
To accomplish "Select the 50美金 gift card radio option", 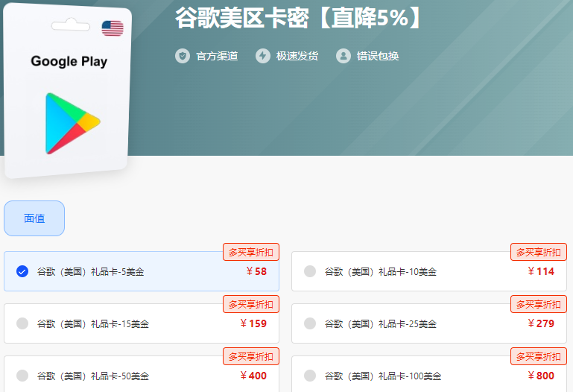I will [22, 376].
